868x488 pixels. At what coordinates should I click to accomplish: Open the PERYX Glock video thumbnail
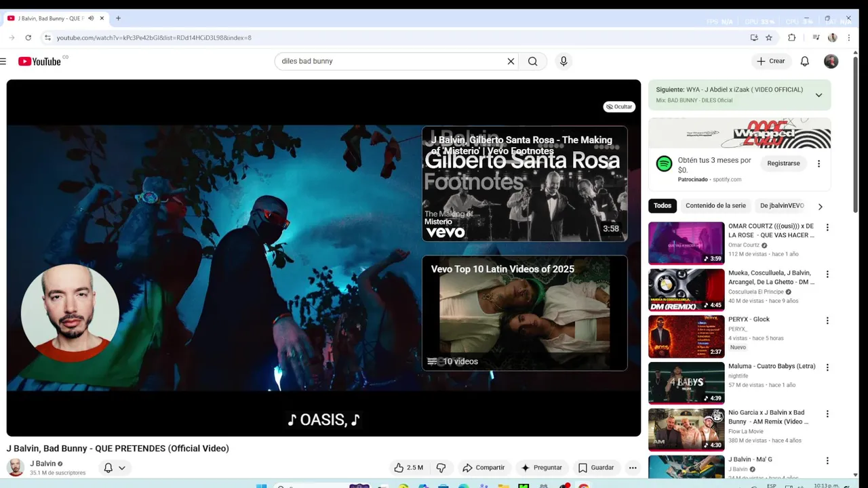pos(686,336)
